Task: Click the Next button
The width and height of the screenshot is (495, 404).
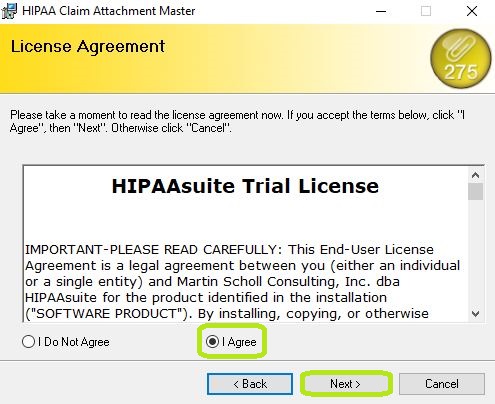Action: click(x=346, y=384)
